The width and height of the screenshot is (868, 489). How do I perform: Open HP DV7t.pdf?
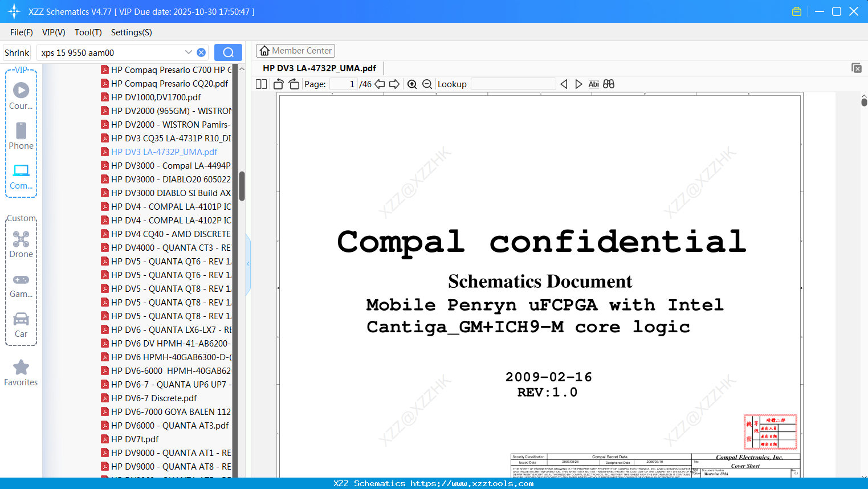[130, 439]
